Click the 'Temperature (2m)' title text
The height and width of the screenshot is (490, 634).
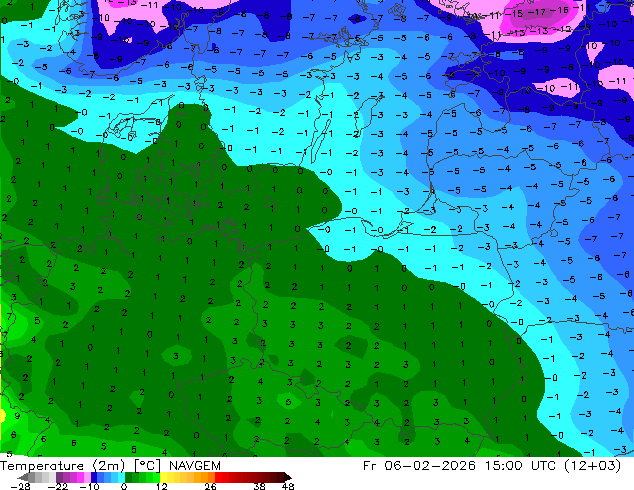[63, 466]
